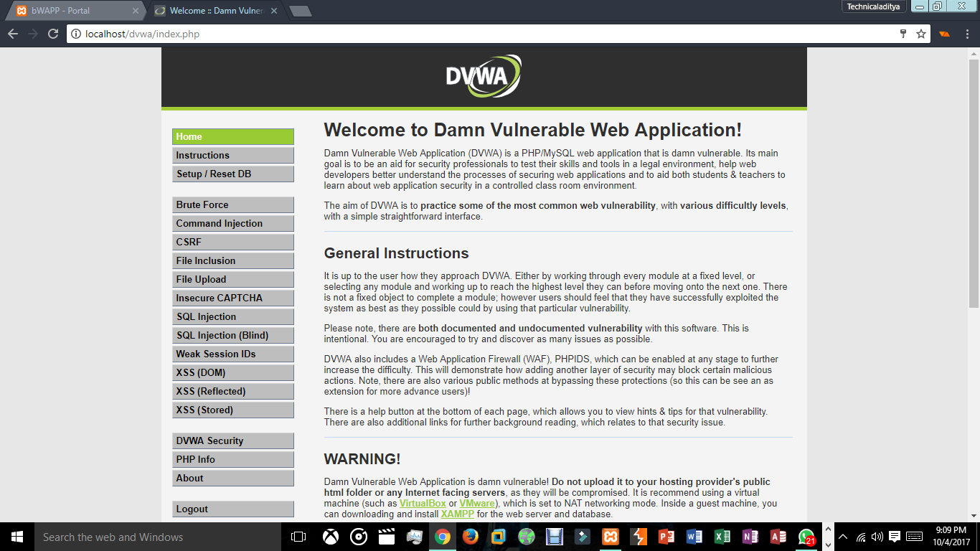Open OneNote from the taskbar

[x=750, y=537]
